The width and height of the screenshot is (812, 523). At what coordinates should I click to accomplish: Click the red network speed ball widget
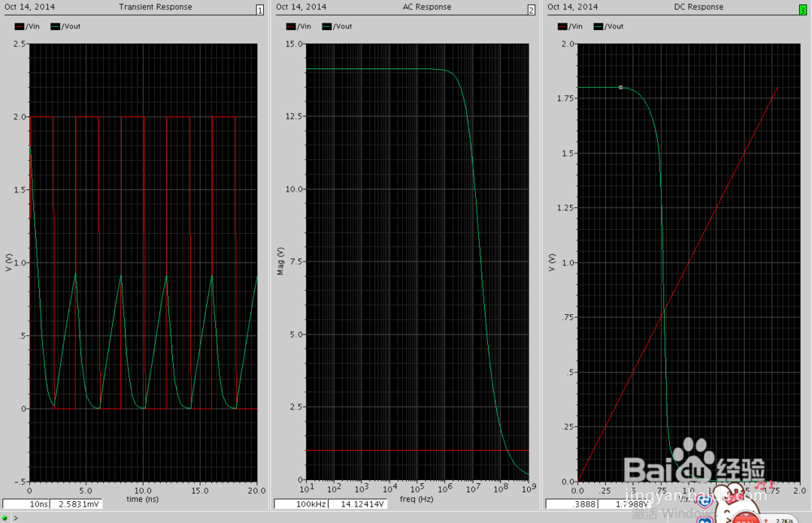click(745, 518)
